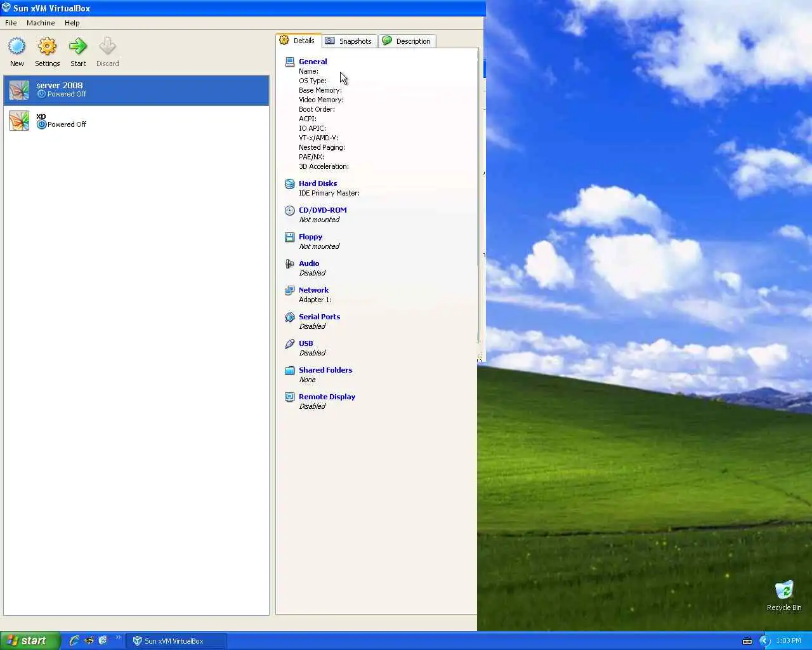Show hidden tray icons arrow
Viewport: 812px width, 650px height.
pyautogui.click(x=764, y=641)
